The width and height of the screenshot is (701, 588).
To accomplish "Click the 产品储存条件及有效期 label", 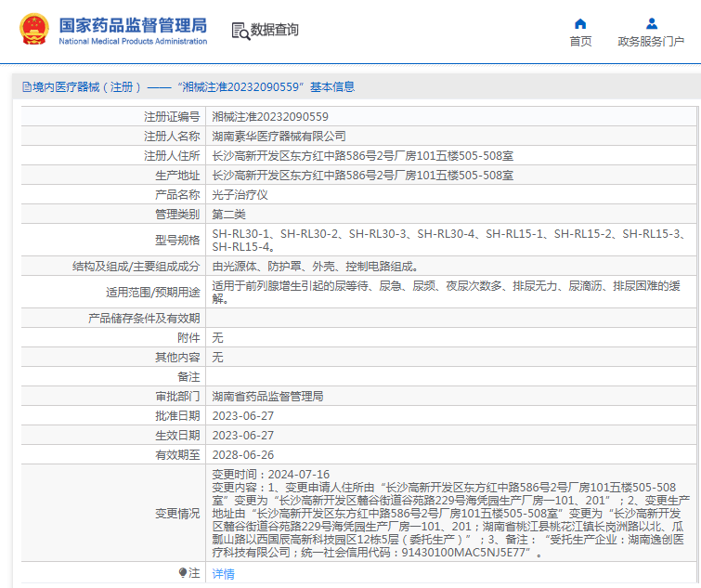I will tap(144, 319).
